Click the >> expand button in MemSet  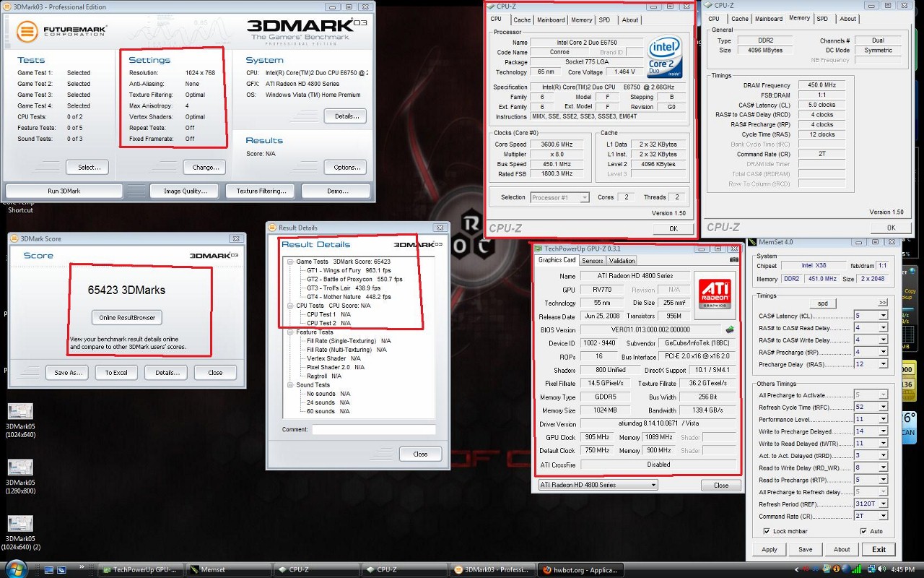(882, 303)
